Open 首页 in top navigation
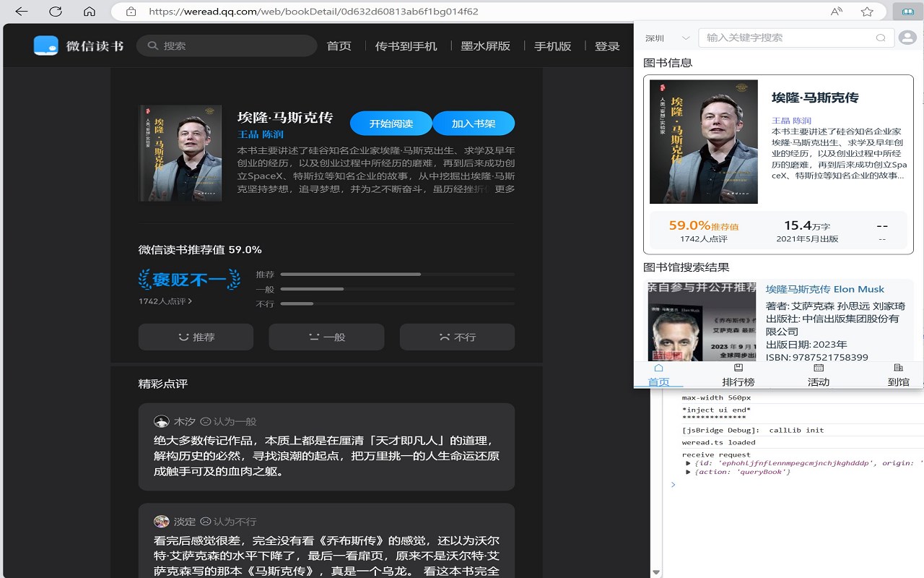Viewport: 924px width, 578px height. (x=339, y=46)
